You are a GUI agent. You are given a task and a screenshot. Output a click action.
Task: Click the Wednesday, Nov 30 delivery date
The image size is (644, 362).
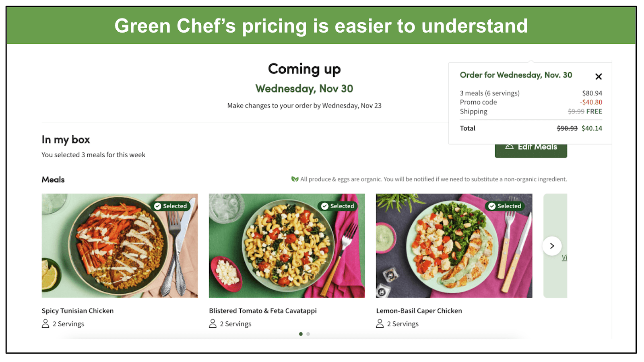coord(304,88)
